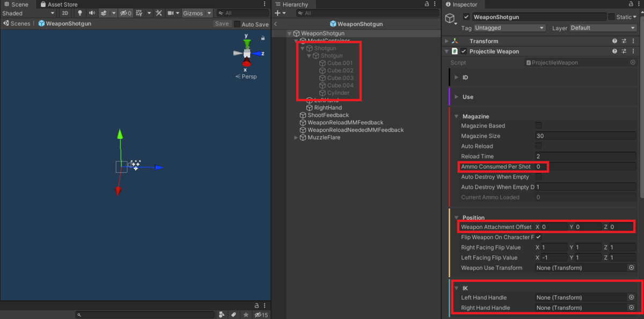
Task: Open component editor tools icon
Action: coord(159,13)
